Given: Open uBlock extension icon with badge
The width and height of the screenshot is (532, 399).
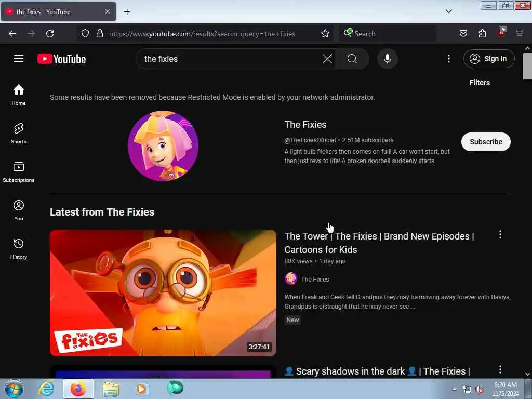Looking at the screenshot, I should pos(501,33).
